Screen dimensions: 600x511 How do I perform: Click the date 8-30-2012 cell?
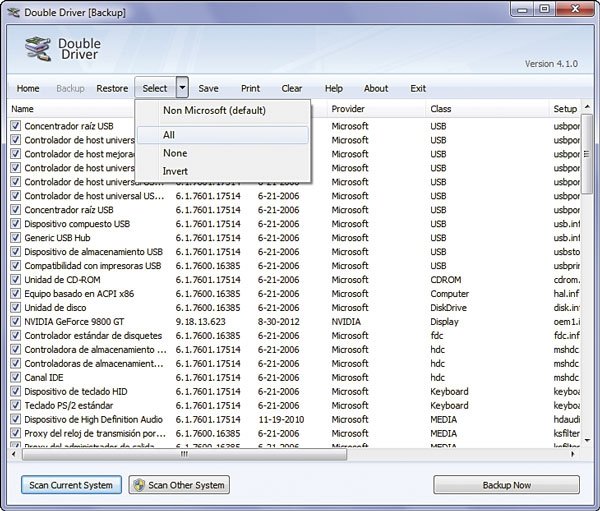tap(279, 322)
